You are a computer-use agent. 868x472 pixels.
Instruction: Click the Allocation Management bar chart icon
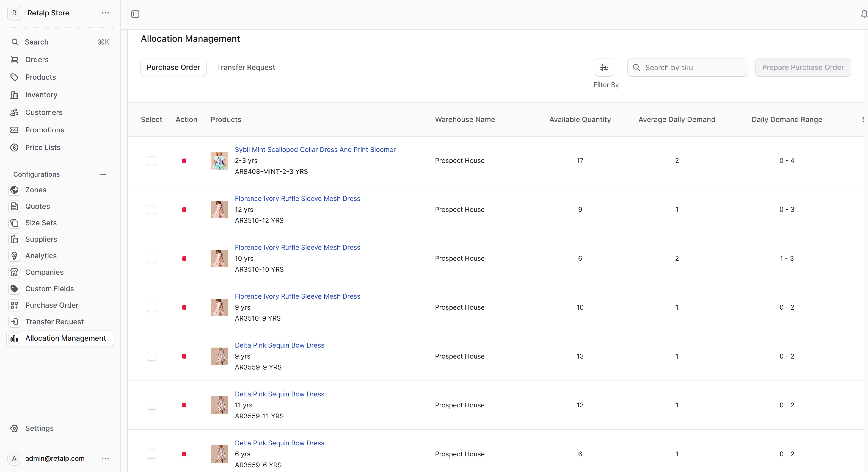pyautogui.click(x=14, y=338)
